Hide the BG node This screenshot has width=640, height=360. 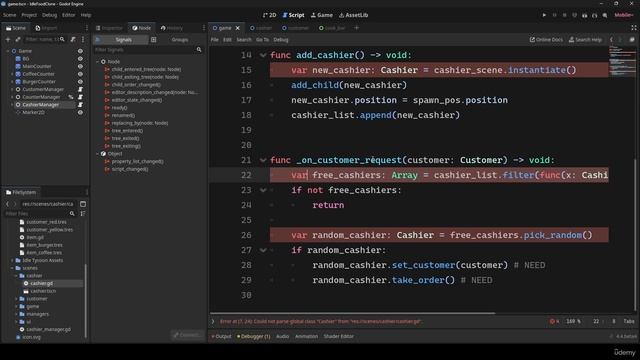click(x=80, y=59)
